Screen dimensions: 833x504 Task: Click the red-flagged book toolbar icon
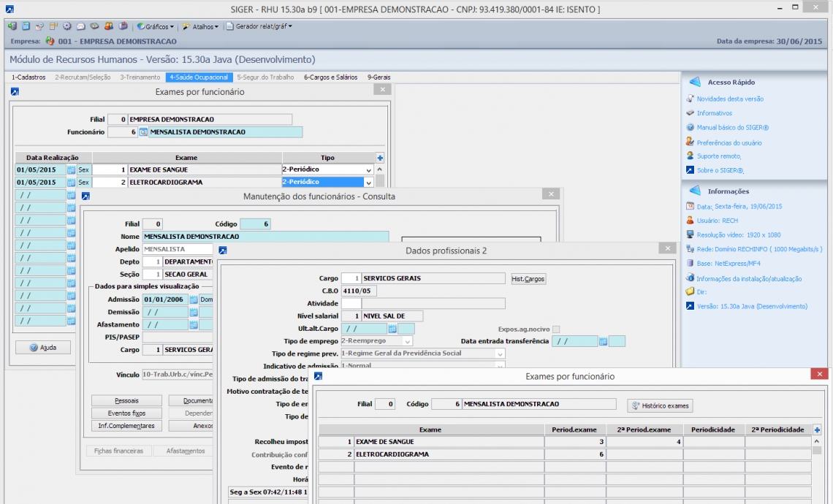click(123, 26)
